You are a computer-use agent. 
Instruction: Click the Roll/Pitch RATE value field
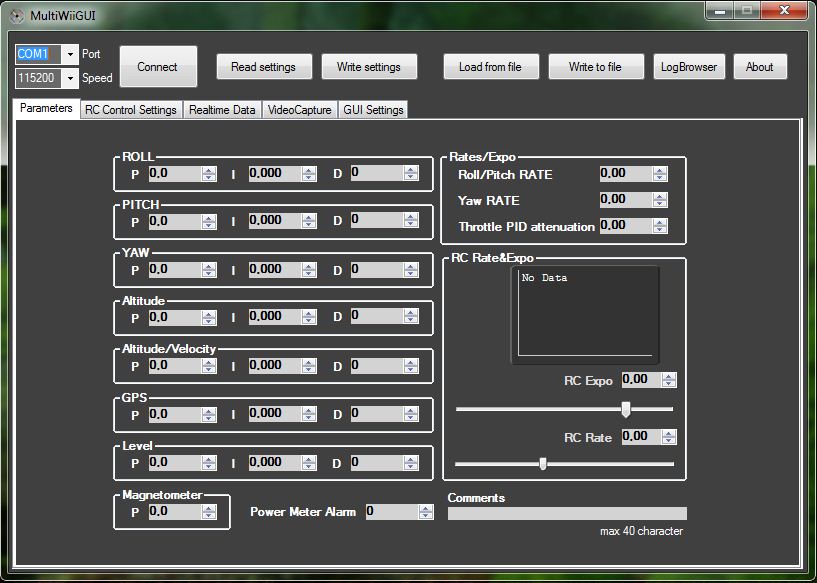[x=626, y=174]
